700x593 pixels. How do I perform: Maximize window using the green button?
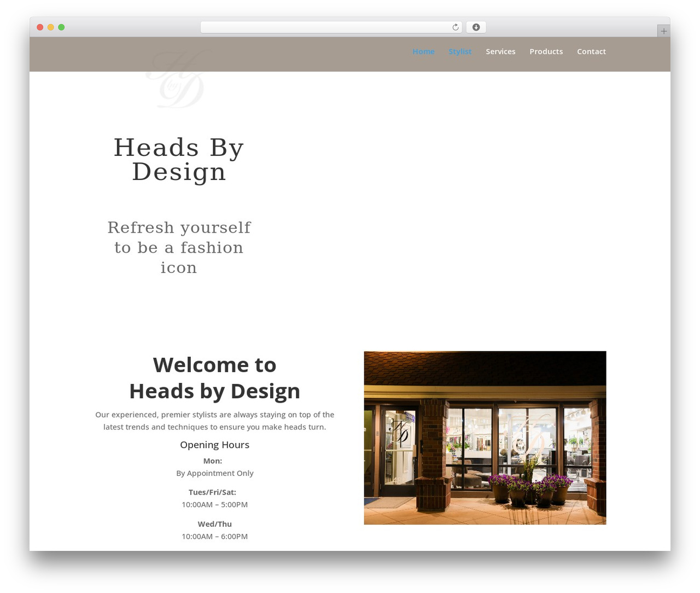[x=61, y=27]
